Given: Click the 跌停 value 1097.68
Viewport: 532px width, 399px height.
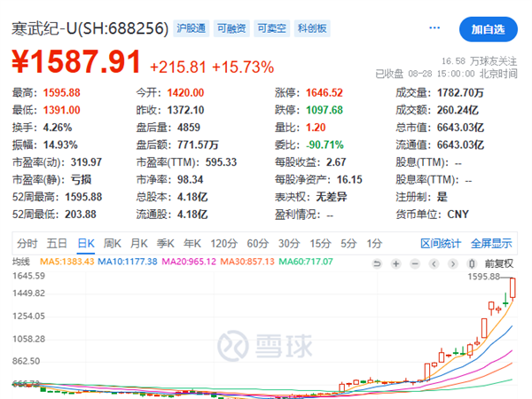Looking at the screenshot, I should pos(325,110).
